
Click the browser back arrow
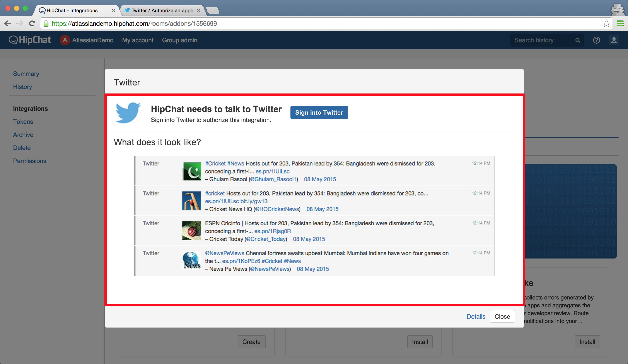pos(8,23)
